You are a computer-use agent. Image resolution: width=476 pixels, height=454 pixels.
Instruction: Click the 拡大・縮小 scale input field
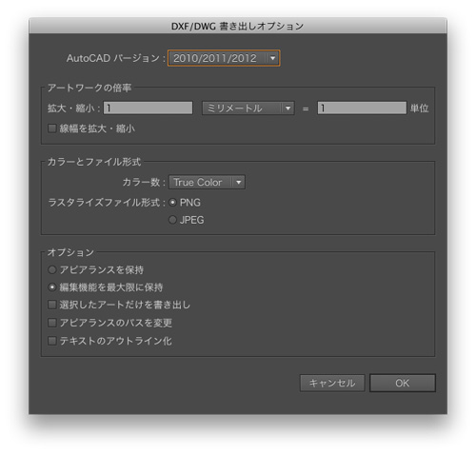point(148,109)
